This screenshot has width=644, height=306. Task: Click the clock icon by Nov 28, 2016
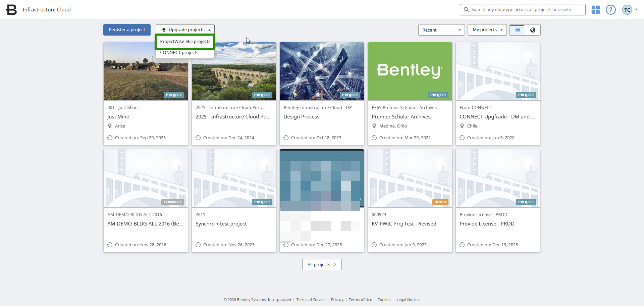110,245
